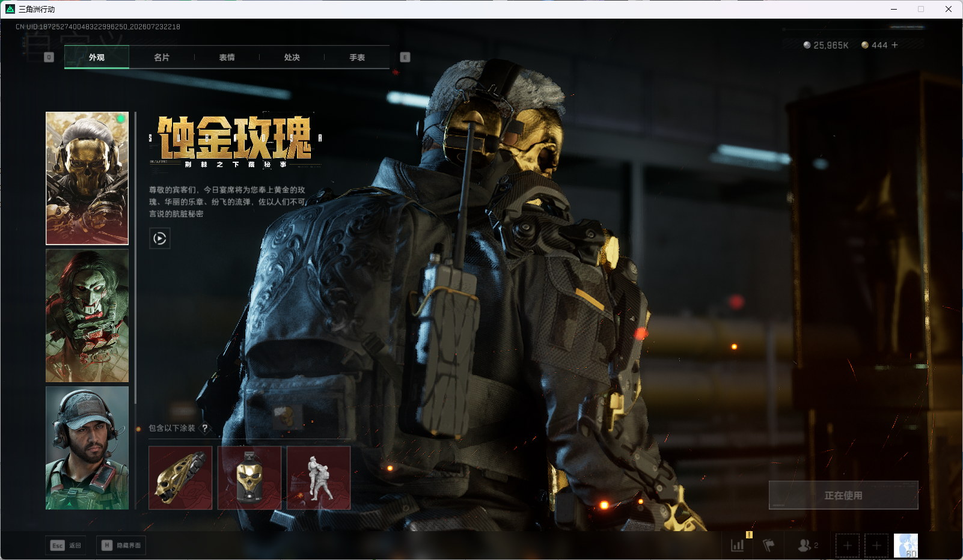Switch to the 表情 tab
The height and width of the screenshot is (560, 963).
227,57
